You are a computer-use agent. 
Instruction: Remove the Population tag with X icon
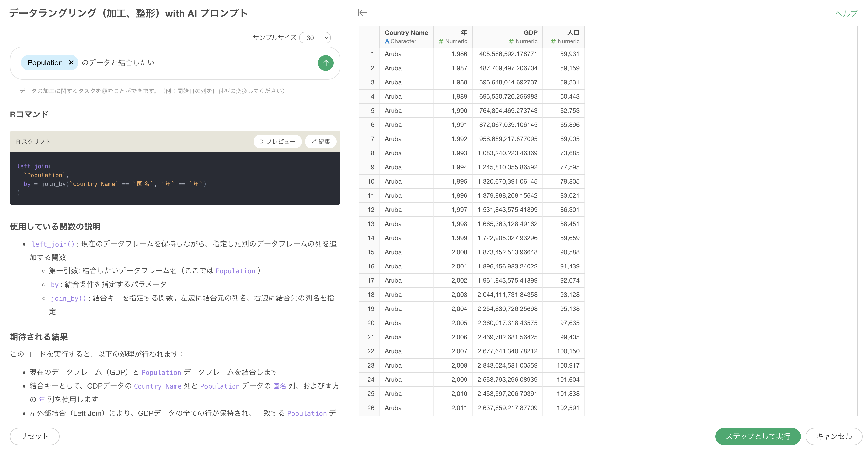(x=71, y=63)
